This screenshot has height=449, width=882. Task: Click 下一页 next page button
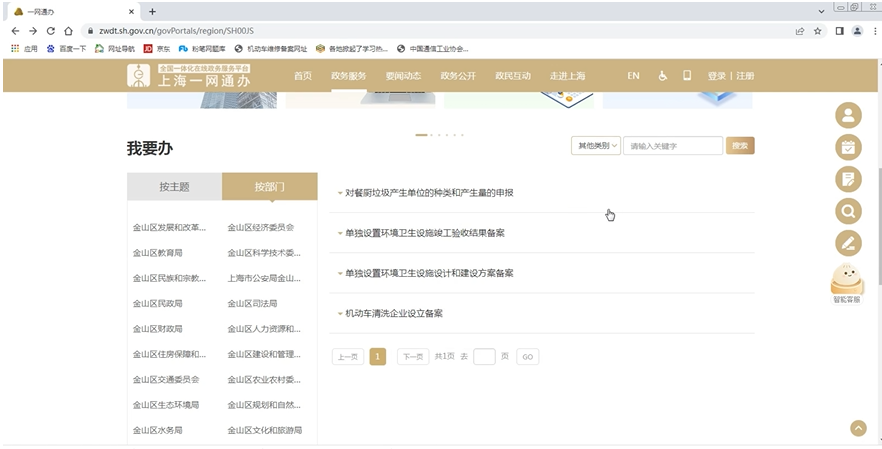click(413, 357)
